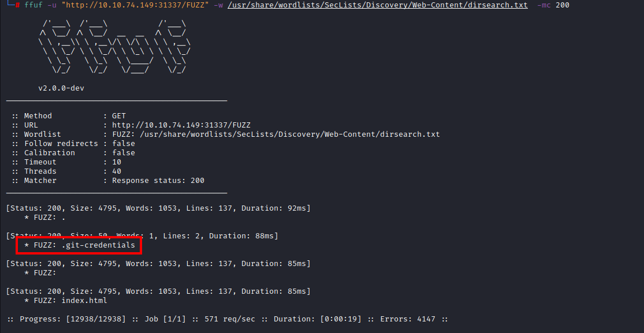
Task: Select the underlined dirsearch.txt wordlist path
Action: [377, 5]
